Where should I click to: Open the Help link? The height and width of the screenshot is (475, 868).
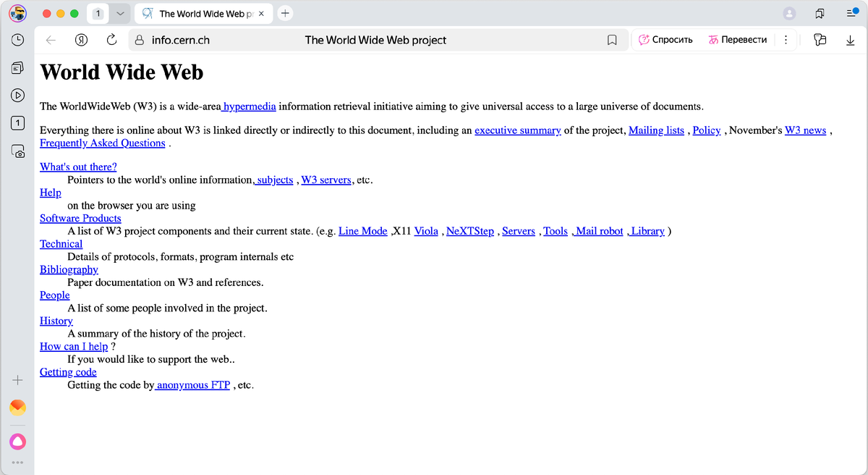(x=51, y=193)
